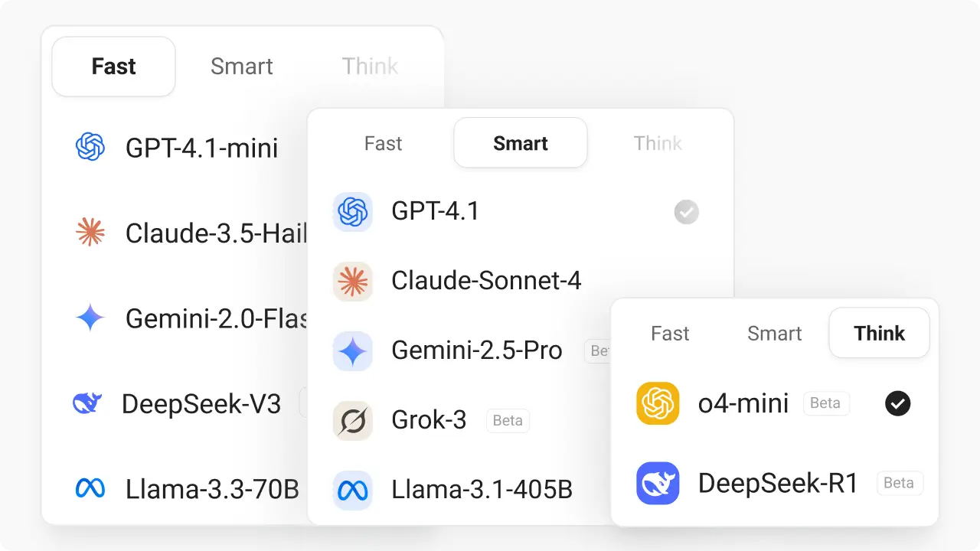Click the yellow o4-mini OpenAI icon
Image resolution: width=980 pixels, height=551 pixels.
coord(658,403)
